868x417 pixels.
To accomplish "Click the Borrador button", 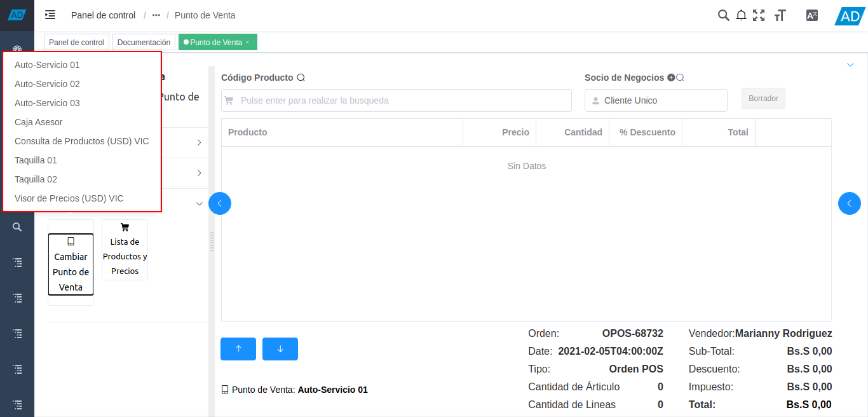I will click(763, 99).
